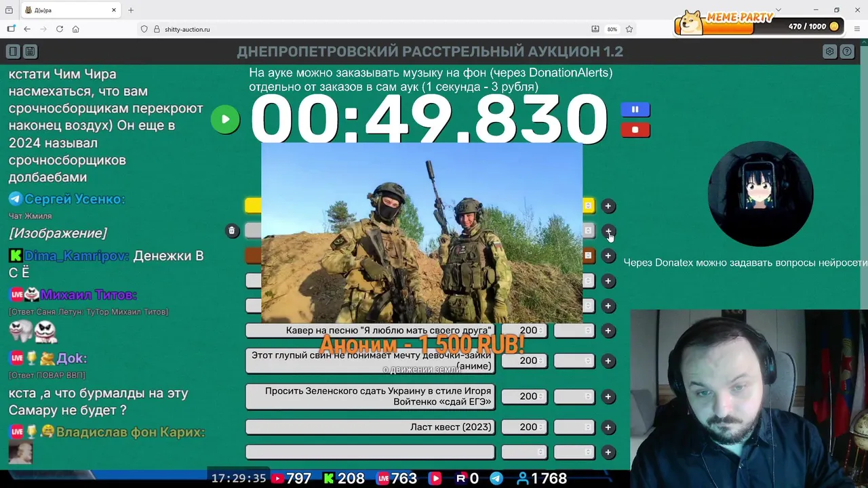The image size is (868, 488).
Task: Edit the "Этот глупый свин" lot name field
Action: (x=370, y=361)
